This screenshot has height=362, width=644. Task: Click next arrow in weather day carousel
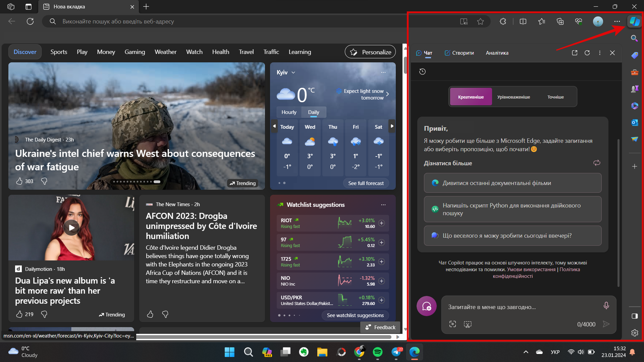pyautogui.click(x=392, y=126)
